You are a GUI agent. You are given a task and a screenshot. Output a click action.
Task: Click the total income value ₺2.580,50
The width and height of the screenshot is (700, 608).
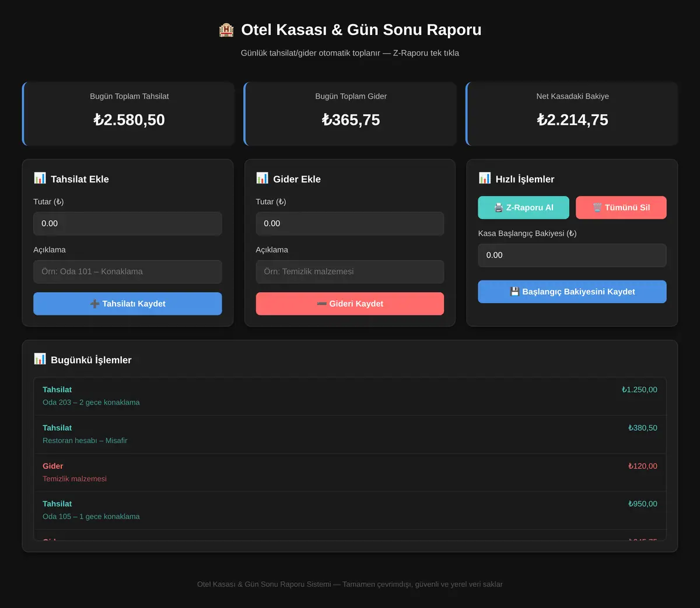pyautogui.click(x=129, y=120)
